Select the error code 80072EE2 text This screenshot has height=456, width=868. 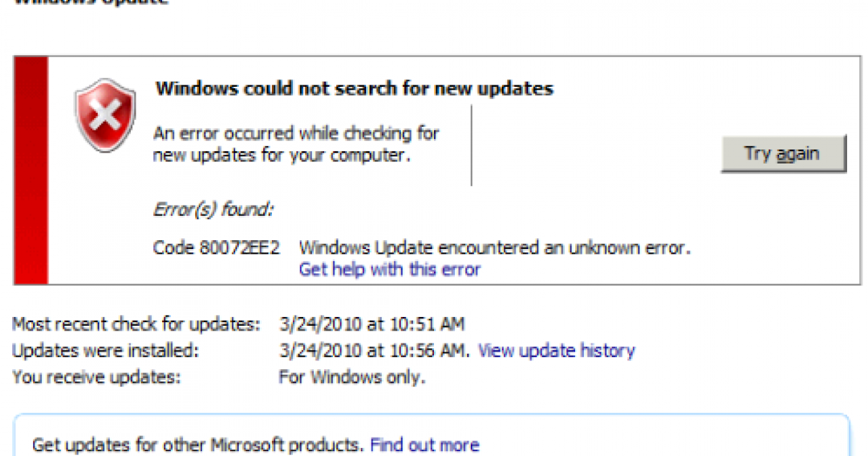click(216, 248)
